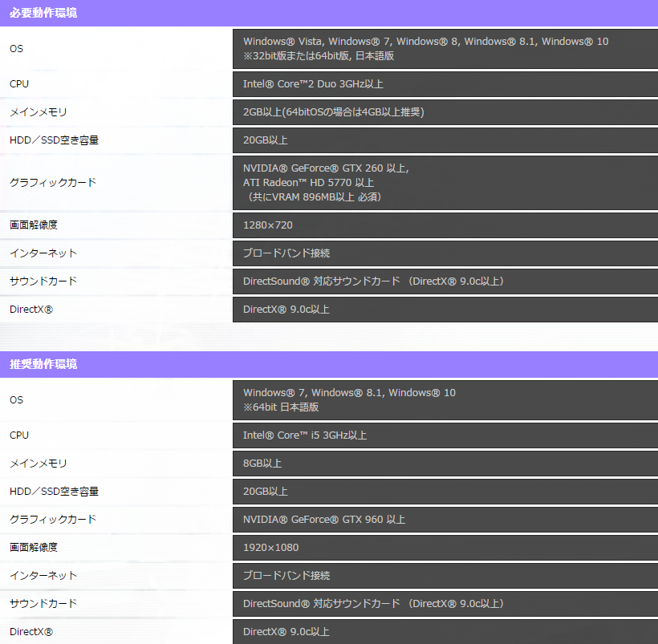Click the minimum section ブロードバンド接続 cell

[x=445, y=253]
